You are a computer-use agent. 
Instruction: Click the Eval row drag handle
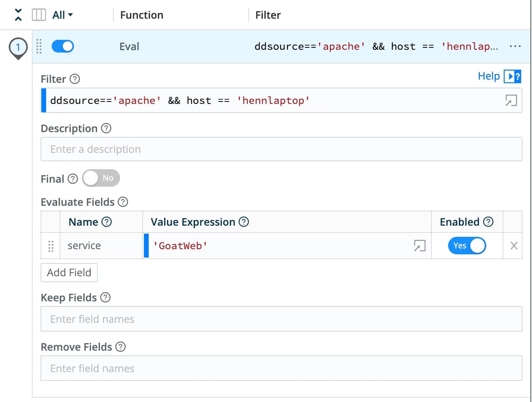tap(39, 46)
